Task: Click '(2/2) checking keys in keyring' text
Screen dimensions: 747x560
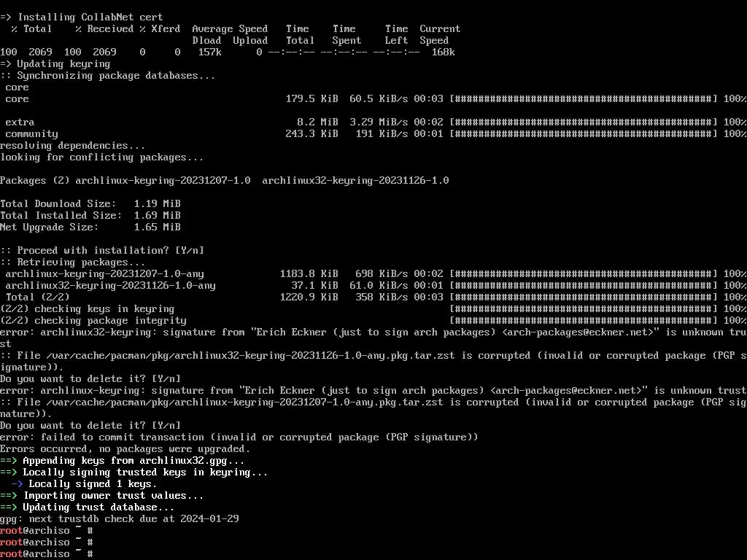Action: click(88, 309)
